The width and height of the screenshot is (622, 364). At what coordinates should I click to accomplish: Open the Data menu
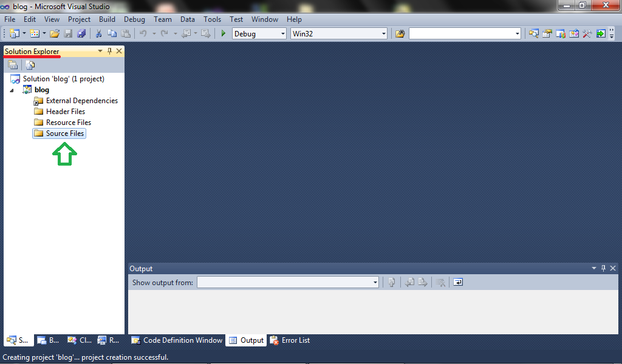click(188, 19)
